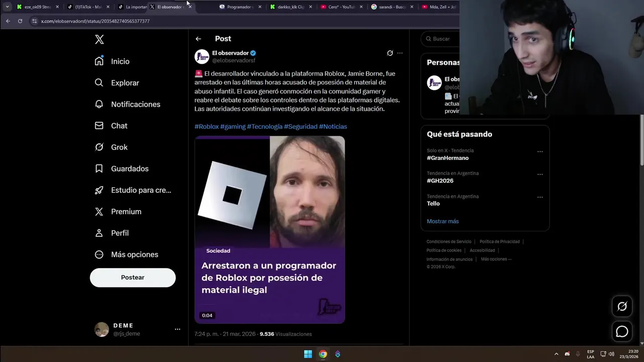Screen dimensions: 644x362
Task: Switch to the darkko_klk Clip tab
Action: pos(291,7)
